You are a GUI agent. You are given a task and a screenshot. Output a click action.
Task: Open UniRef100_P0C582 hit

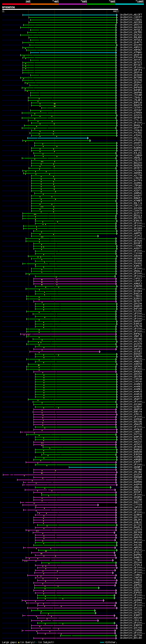pyautogui.click(x=131, y=133)
